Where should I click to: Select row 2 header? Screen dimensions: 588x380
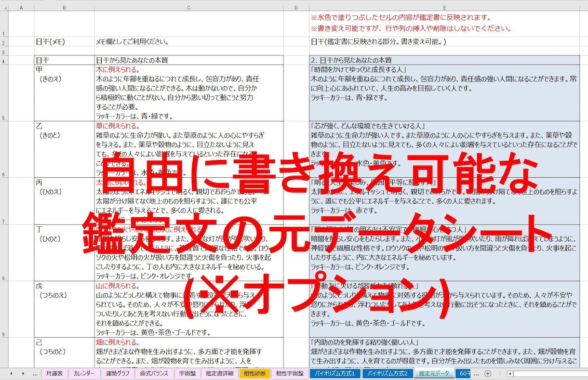coord(4,42)
